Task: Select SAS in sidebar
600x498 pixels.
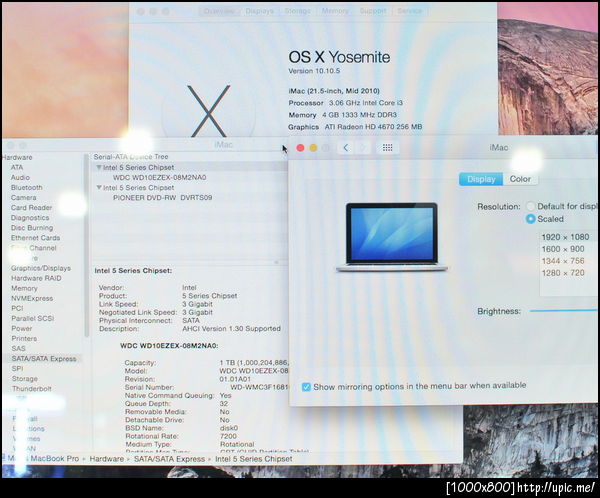Action: tap(18, 349)
